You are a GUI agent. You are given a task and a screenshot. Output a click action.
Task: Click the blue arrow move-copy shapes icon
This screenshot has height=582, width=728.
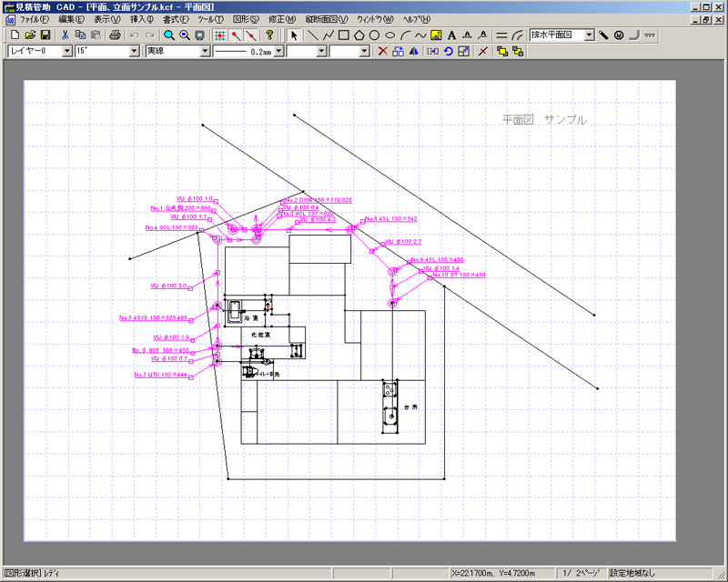(x=398, y=51)
